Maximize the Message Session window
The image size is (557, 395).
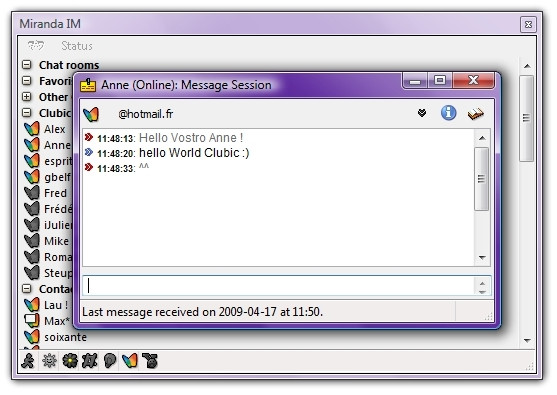(x=440, y=80)
